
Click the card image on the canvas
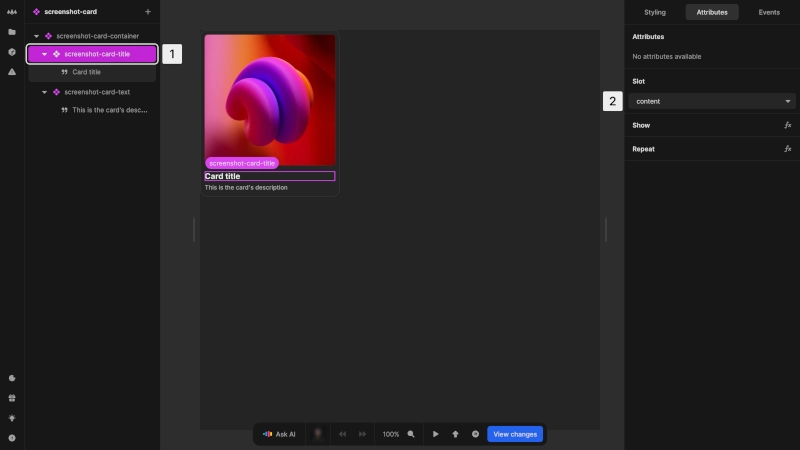pyautogui.click(x=270, y=100)
